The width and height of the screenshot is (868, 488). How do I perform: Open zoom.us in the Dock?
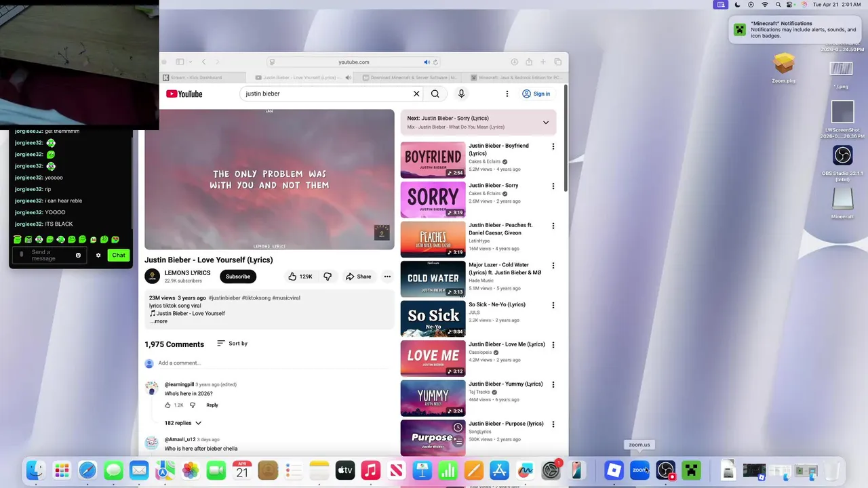[x=639, y=470]
